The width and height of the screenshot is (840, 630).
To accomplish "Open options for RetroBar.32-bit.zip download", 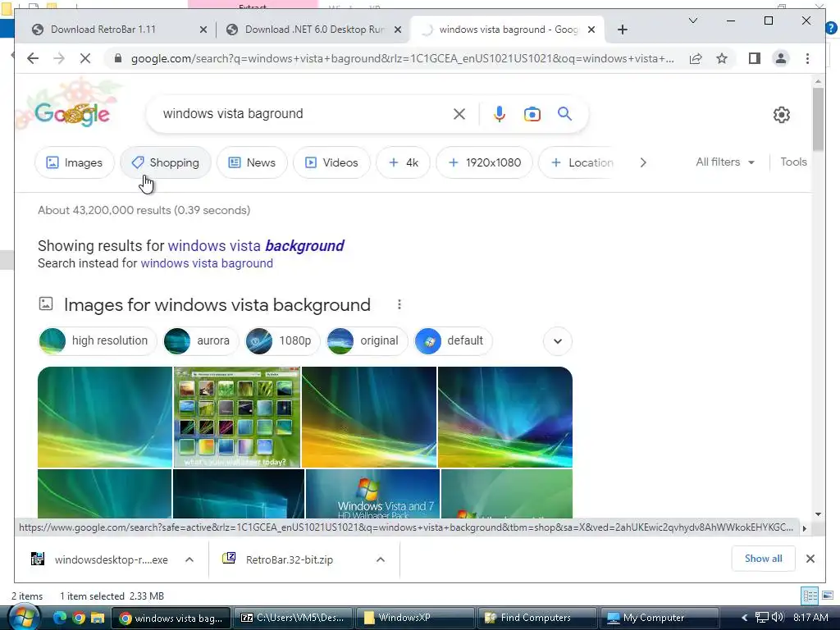I will point(381,559).
